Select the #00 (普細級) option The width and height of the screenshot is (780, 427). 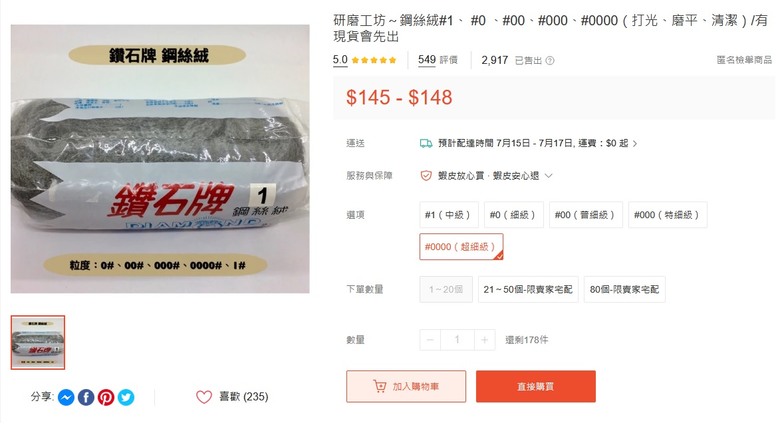tap(585, 215)
